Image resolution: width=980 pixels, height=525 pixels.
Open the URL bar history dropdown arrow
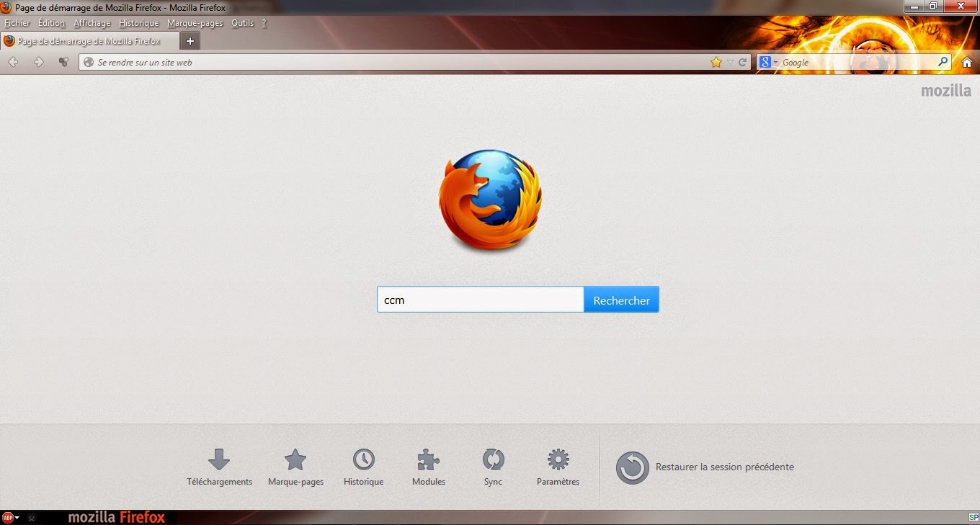pyautogui.click(x=730, y=63)
